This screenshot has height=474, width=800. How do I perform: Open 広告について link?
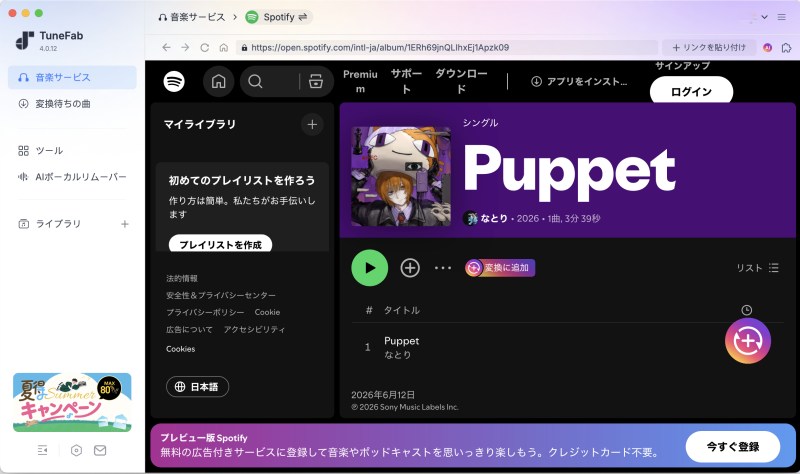189,330
